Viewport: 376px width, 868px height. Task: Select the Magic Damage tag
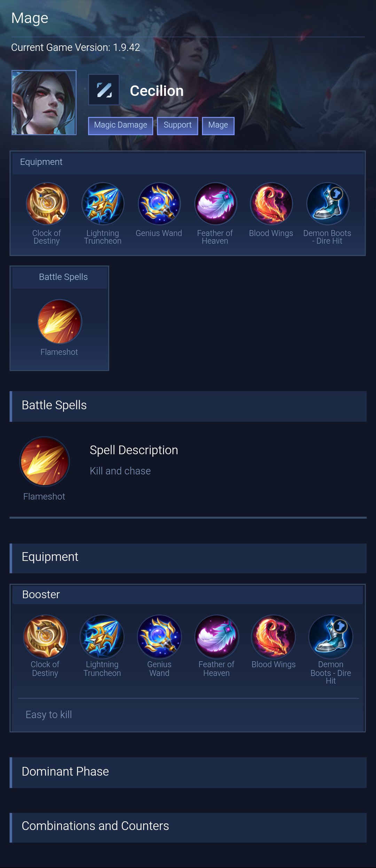(x=120, y=125)
